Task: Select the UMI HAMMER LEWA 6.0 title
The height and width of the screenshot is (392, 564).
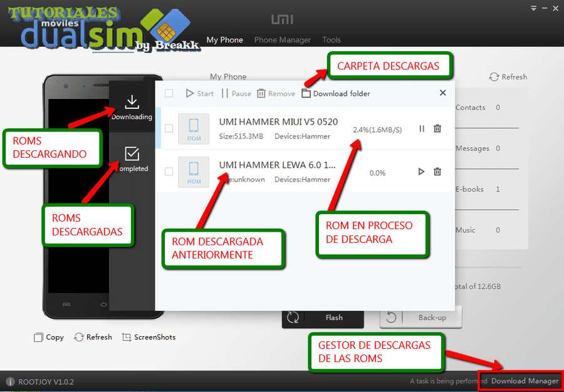Action: (x=278, y=165)
